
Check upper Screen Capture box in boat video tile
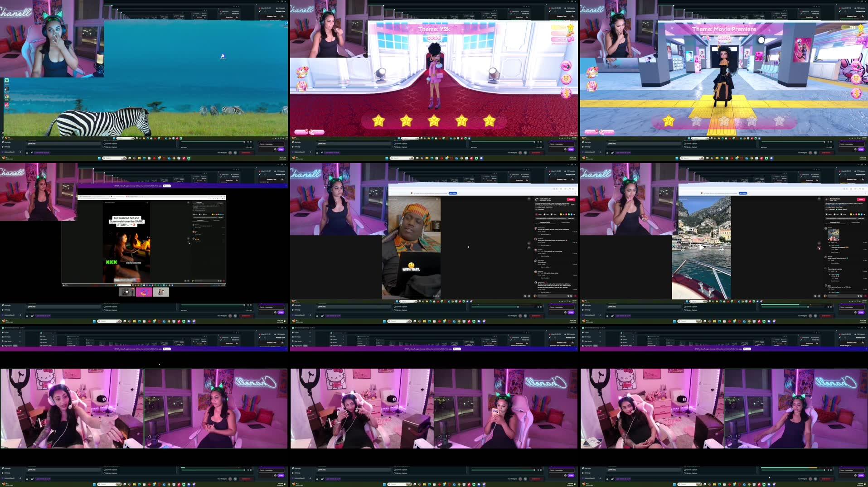point(684,307)
